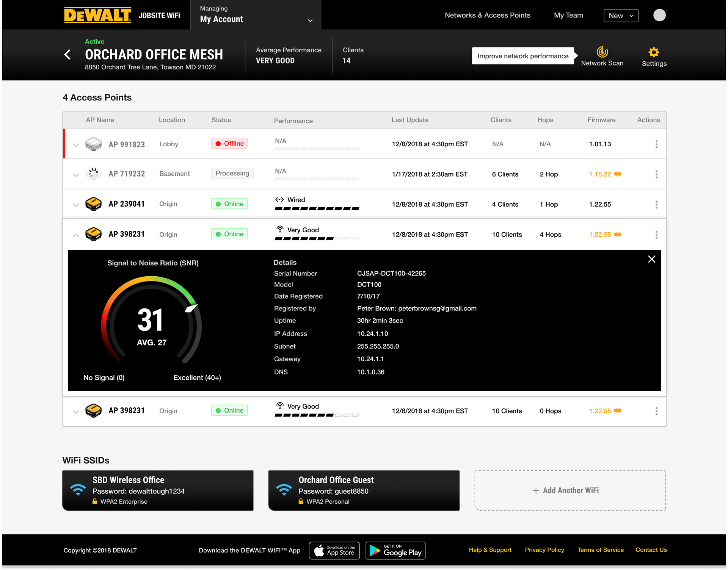Open the Managing My Account dropdown
Image resolution: width=728 pixels, height=570 pixels.
point(256,15)
